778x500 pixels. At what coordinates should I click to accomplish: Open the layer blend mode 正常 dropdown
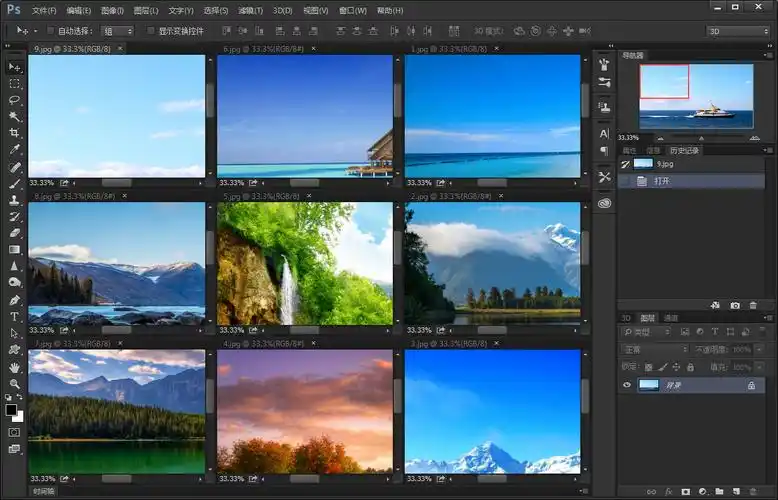tap(653, 350)
